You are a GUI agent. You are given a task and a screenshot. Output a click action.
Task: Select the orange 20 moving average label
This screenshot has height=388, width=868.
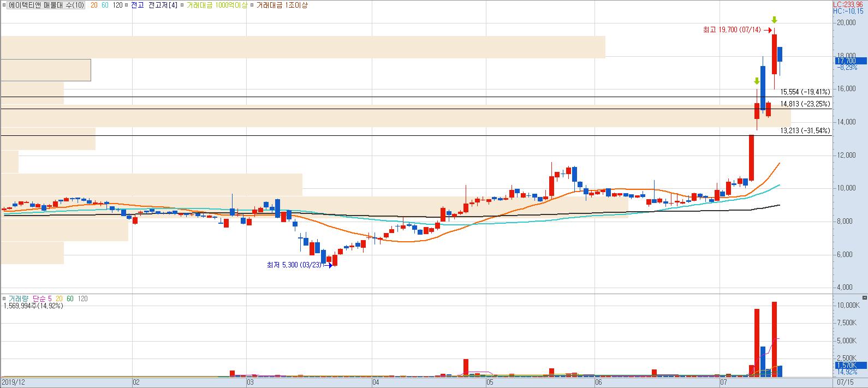pyautogui.click(x=94, y=5)
